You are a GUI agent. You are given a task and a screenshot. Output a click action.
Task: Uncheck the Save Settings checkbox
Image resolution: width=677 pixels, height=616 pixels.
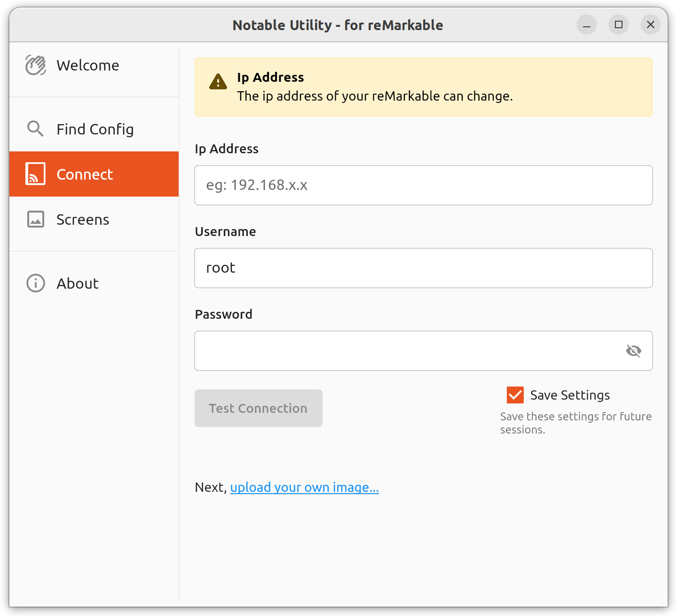pos(515,395)
